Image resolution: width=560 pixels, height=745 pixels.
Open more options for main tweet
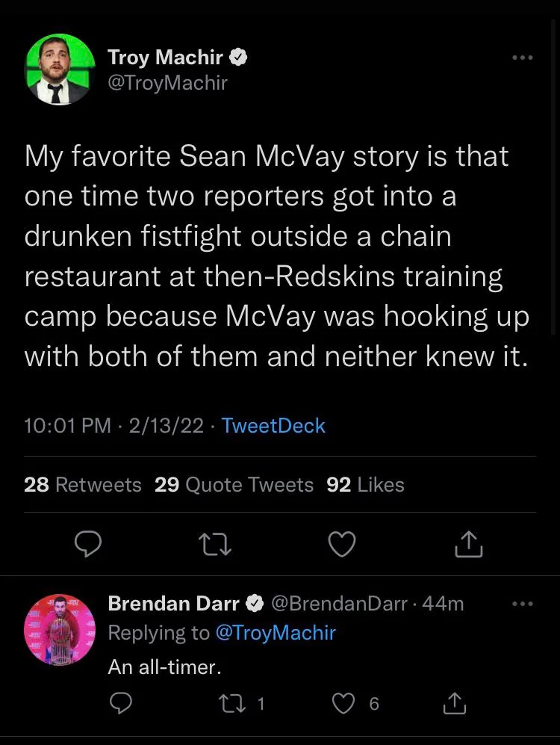coord(523,58)
